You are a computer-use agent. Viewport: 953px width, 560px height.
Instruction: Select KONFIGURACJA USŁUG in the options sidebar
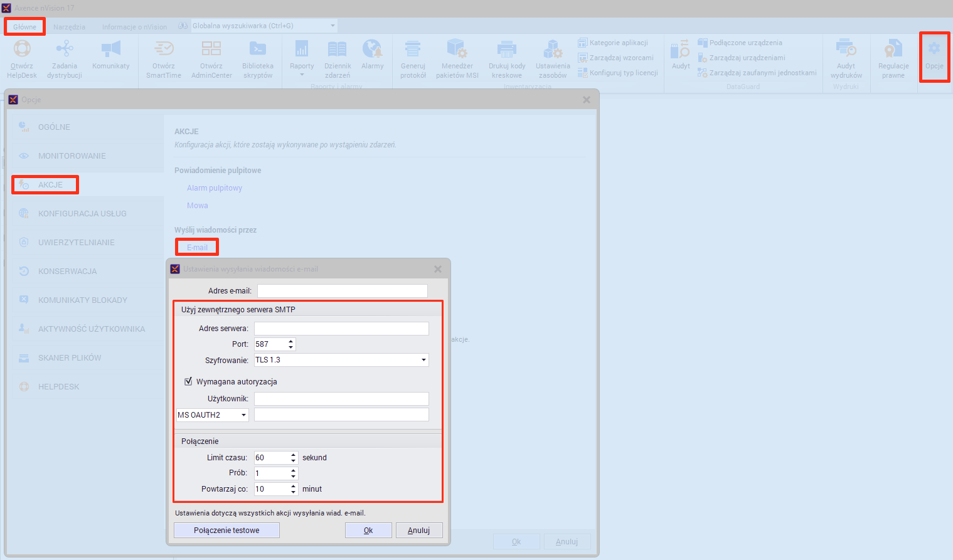click(82, 213)
